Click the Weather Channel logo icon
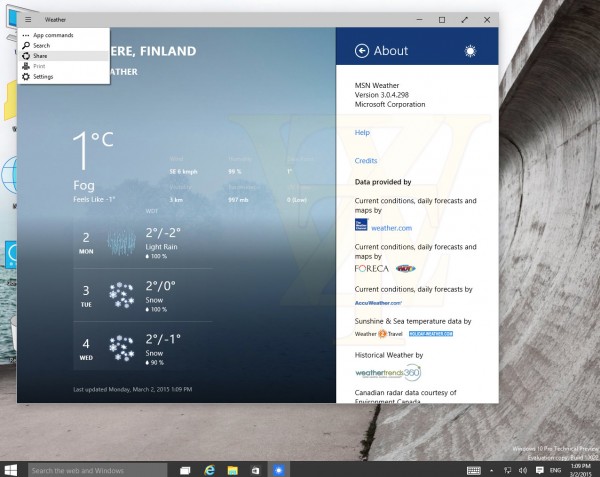 point(361,226)
